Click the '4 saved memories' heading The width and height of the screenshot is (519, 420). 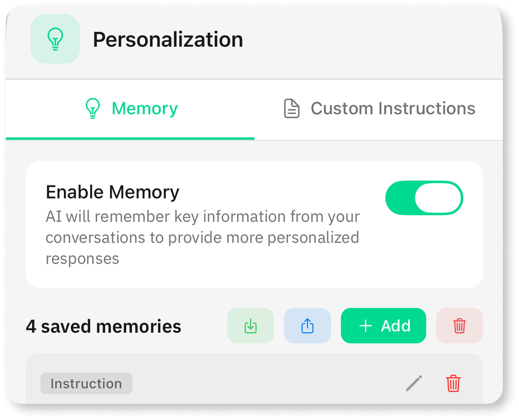coord(103,326)
